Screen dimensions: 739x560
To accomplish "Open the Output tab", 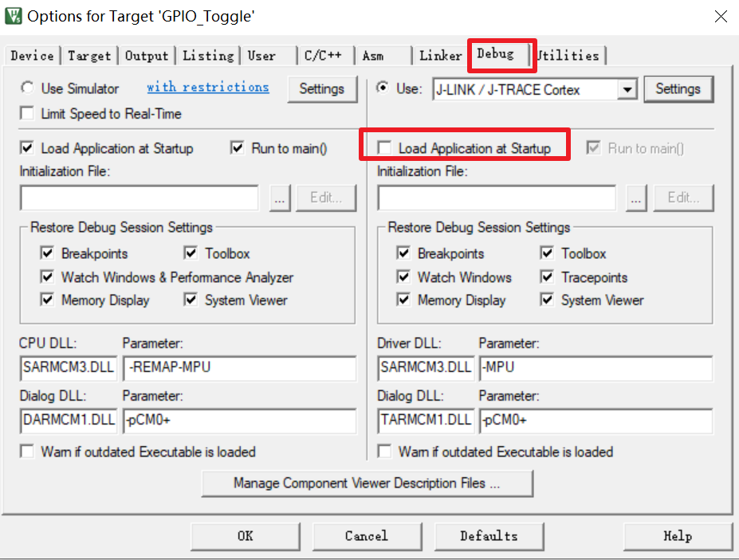I will 147,56.
